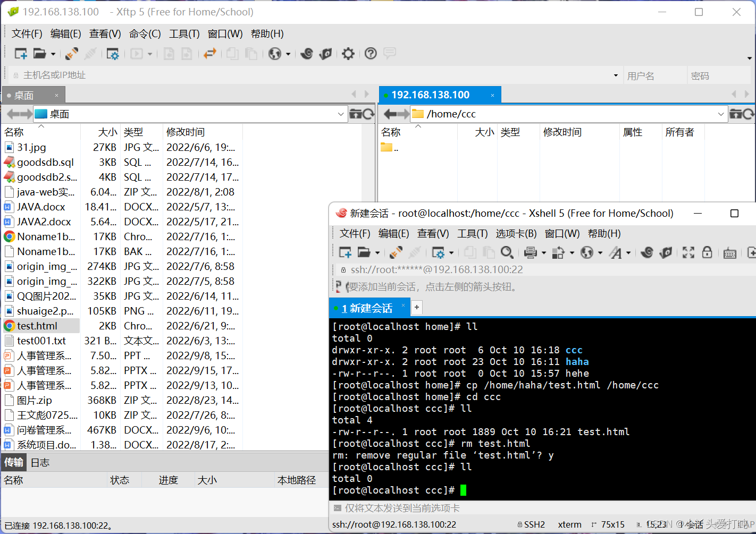Expand the host address dropdown arrow in Xftp

pyautogui.click(x=616, y=75)
